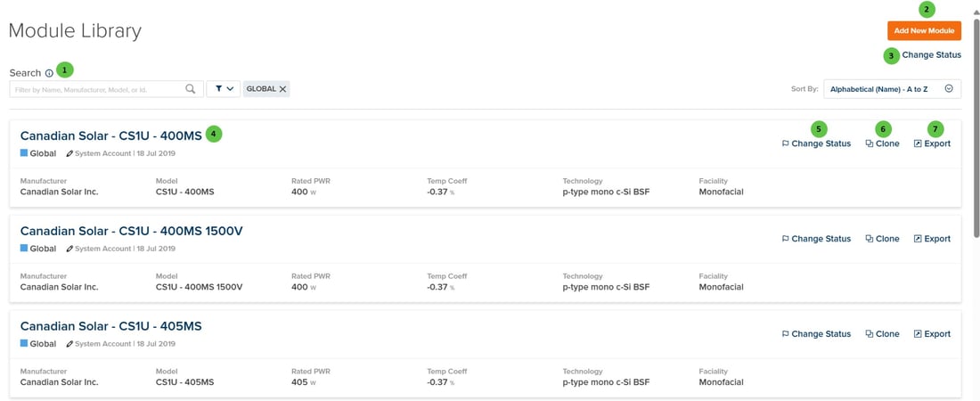Clone the CS1U - 400MS module

point(883,143)
